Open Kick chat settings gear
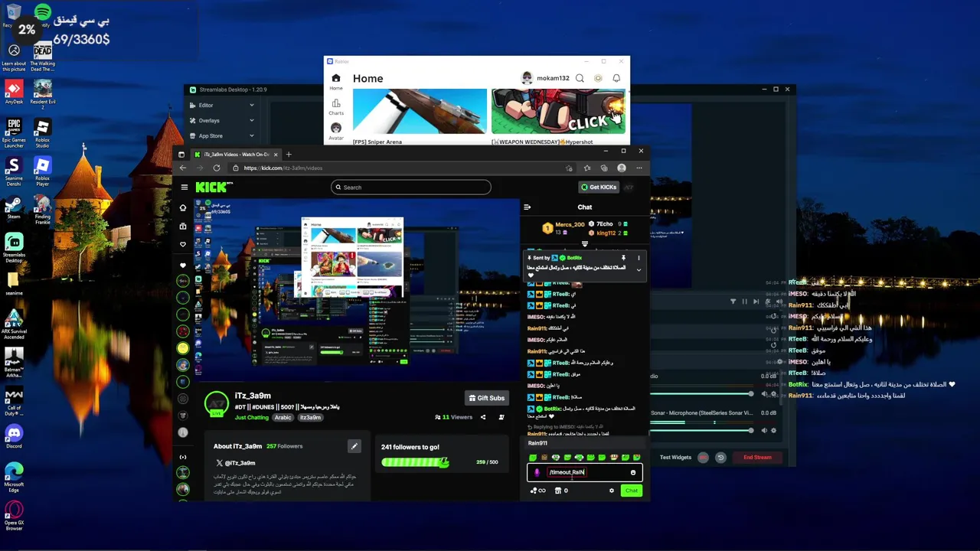Viewport: 980px width, 551px height. pyautogui.click(x=611, y=491)
